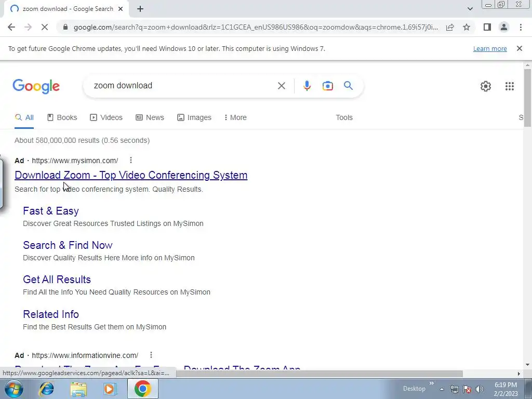Open the volume control speaker icon

[x=480, y=389]
